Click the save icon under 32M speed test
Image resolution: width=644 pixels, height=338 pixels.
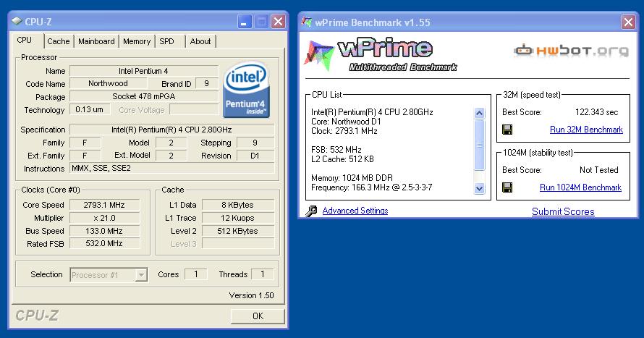pyautogui.click(x=507, y=130)
